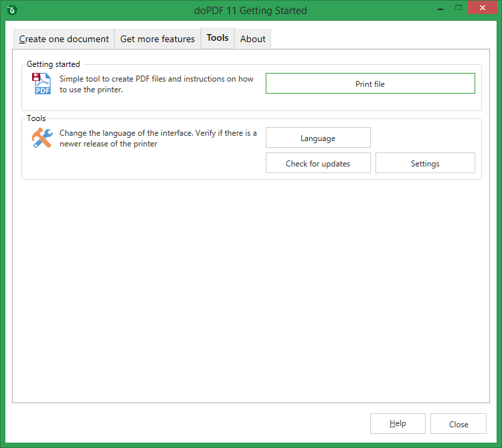Open the Settings button
The width and height of the screenshot is (502, 448).
click(425, 162)
